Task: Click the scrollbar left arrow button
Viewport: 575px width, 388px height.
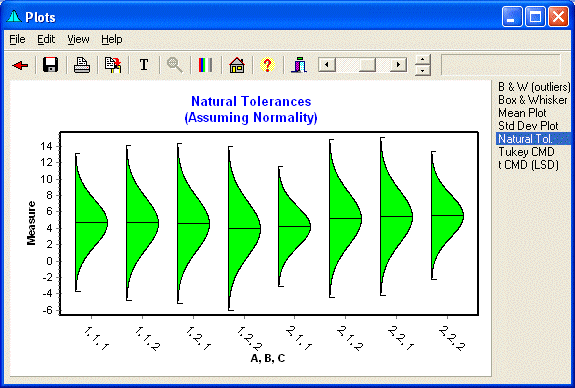Action: tap(327, 65)
